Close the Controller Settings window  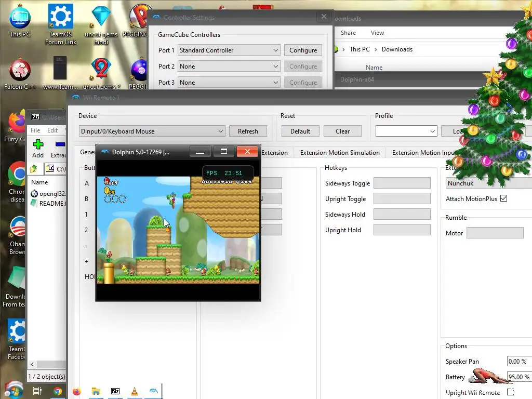pos(324,17)
